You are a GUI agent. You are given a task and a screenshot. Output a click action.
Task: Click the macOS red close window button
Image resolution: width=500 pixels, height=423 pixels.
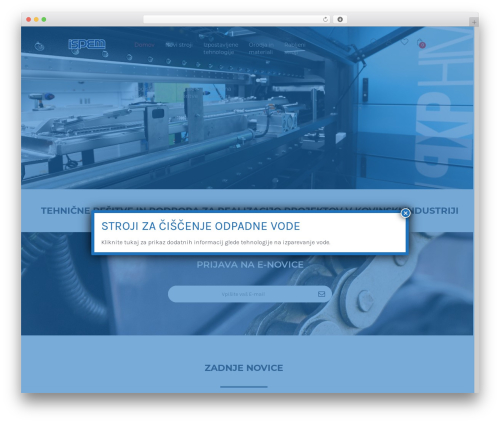(x=29, y=19)
